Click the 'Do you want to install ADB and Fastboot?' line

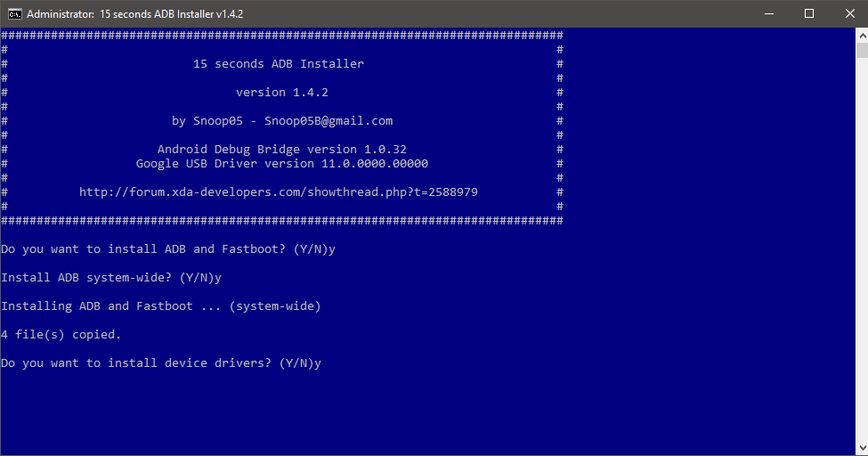click(x=168, y=249)
